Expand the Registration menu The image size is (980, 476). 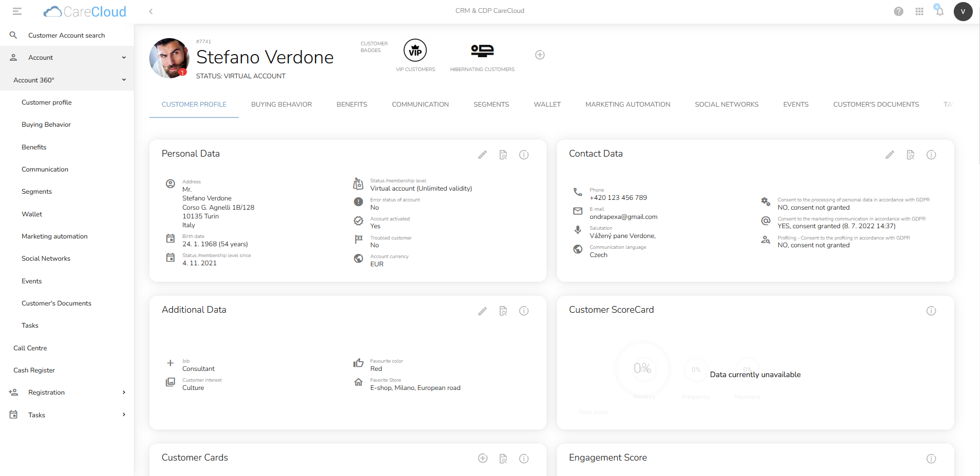point(124,393)
